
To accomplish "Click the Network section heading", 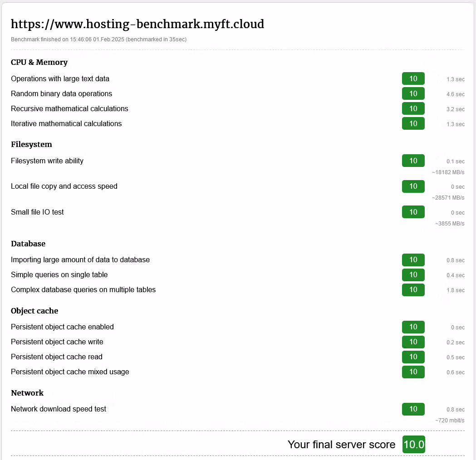I will tap(27, 393).
